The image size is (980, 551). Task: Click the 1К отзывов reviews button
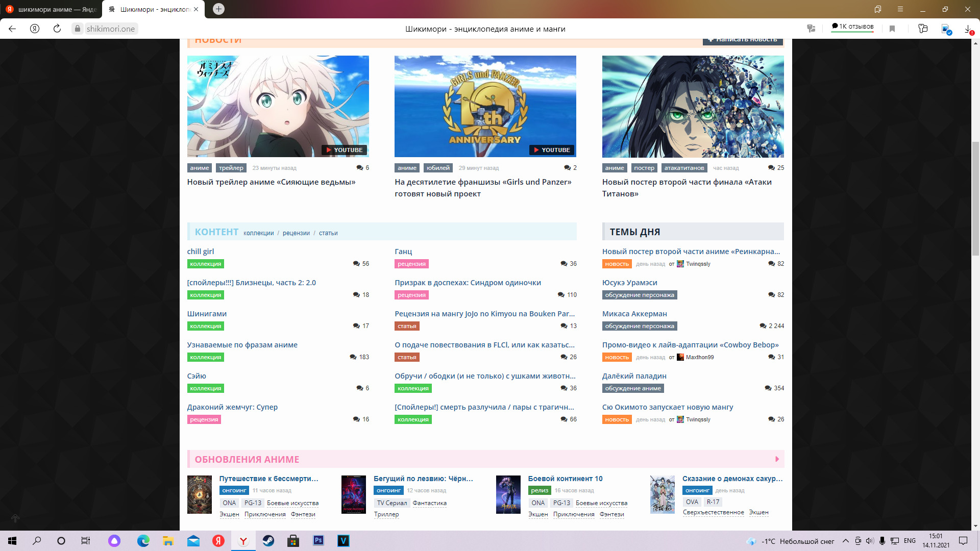click(852, 27)
